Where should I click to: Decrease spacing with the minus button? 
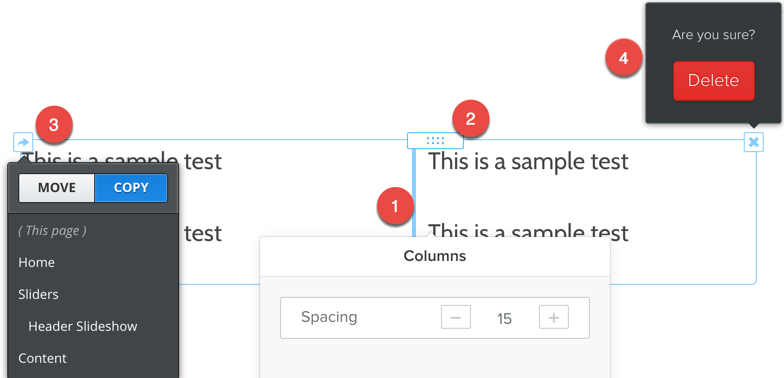point(456,318)
